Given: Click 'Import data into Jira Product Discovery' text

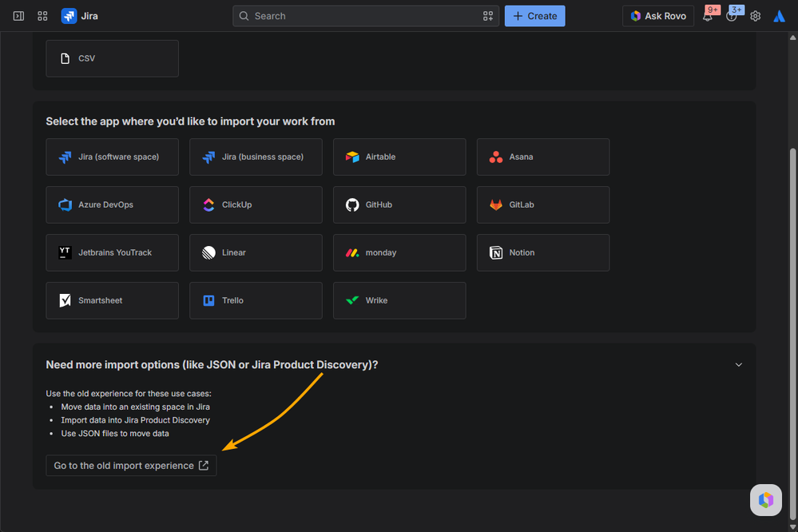Looking at the screenshot, I should pyautogui.click(x=135, y=420).
